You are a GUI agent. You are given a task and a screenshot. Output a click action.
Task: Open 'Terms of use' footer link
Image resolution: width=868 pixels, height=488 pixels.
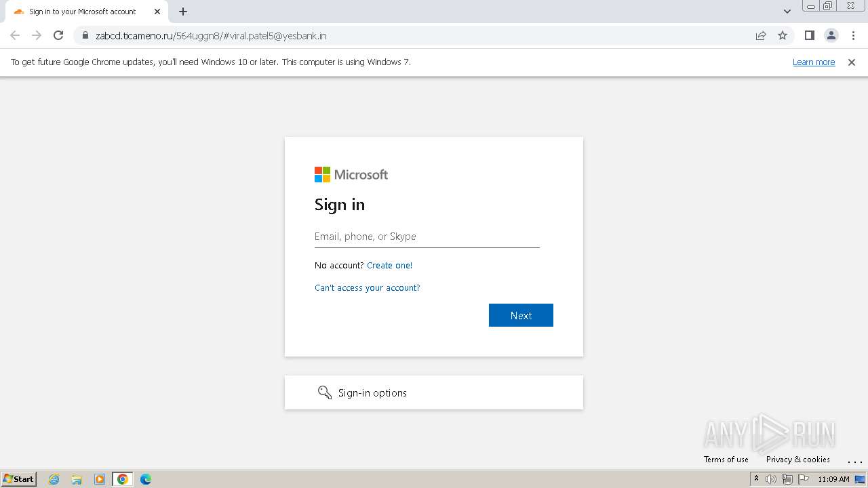(726, 459)
